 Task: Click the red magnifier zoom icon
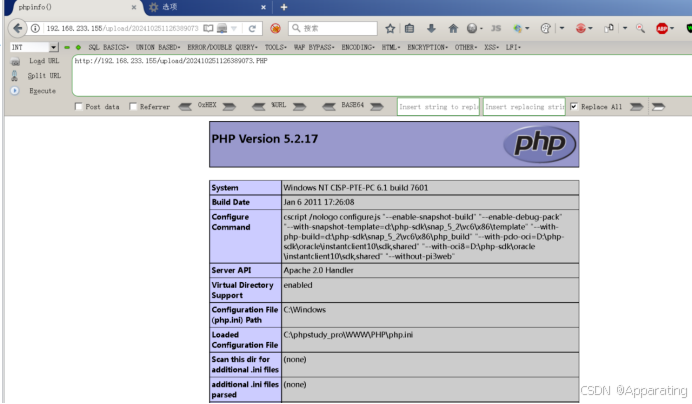[x=640, y=29]
